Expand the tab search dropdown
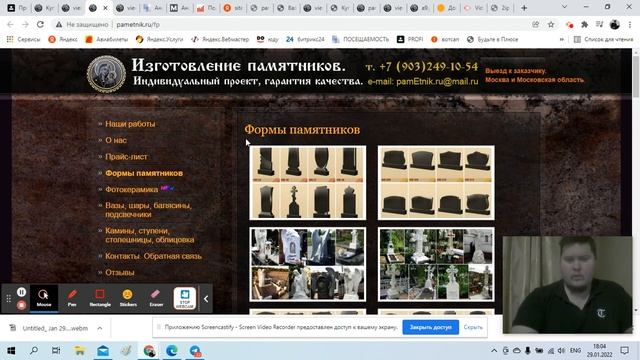640x360 pixels. pos(564,7)
